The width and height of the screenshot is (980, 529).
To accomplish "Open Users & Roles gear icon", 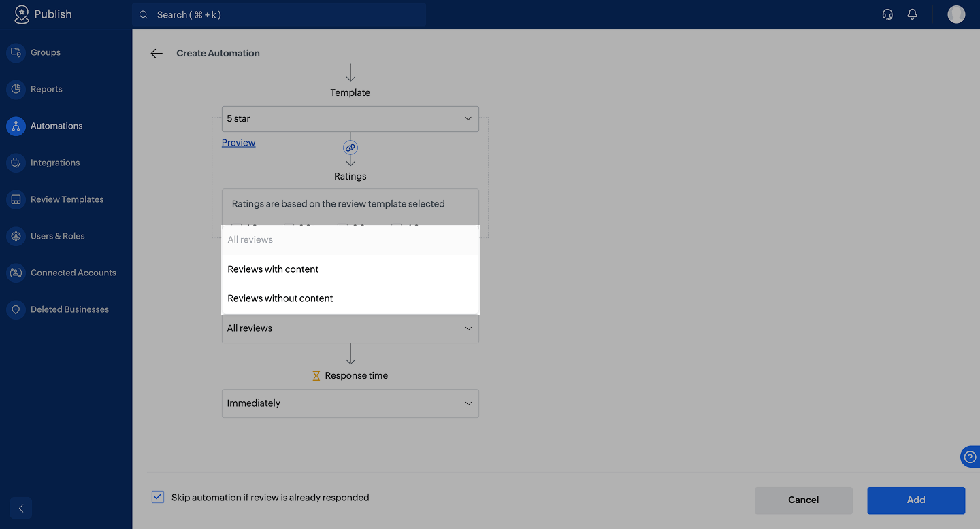I will pyautogui.click(x=16, y=236).
